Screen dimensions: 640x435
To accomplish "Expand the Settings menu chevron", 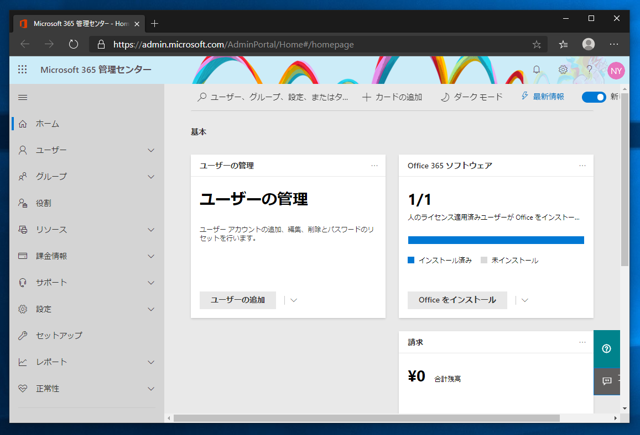I will click(151, 309).
